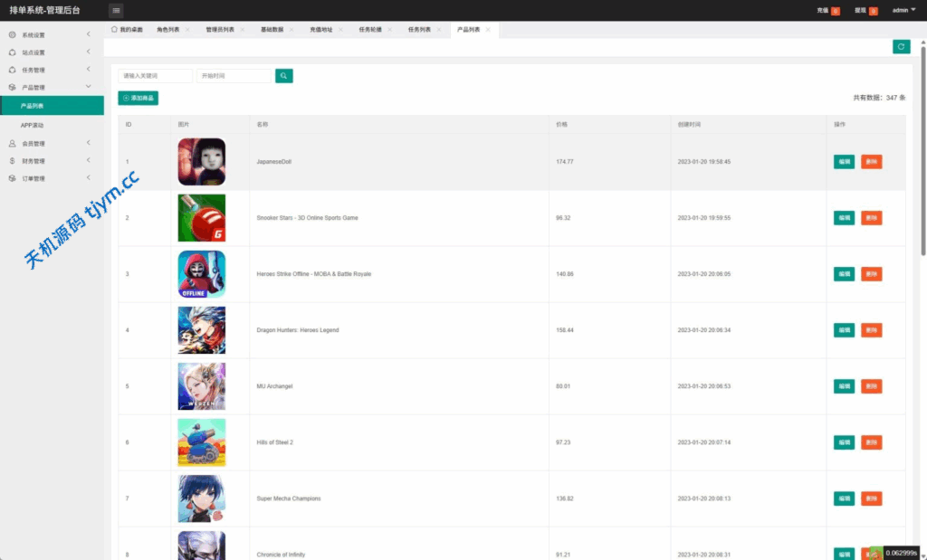The width and height of the screenshot is (927, 560).
Task: Close the 角色列表 tab with its X
Action: (187, 30)
